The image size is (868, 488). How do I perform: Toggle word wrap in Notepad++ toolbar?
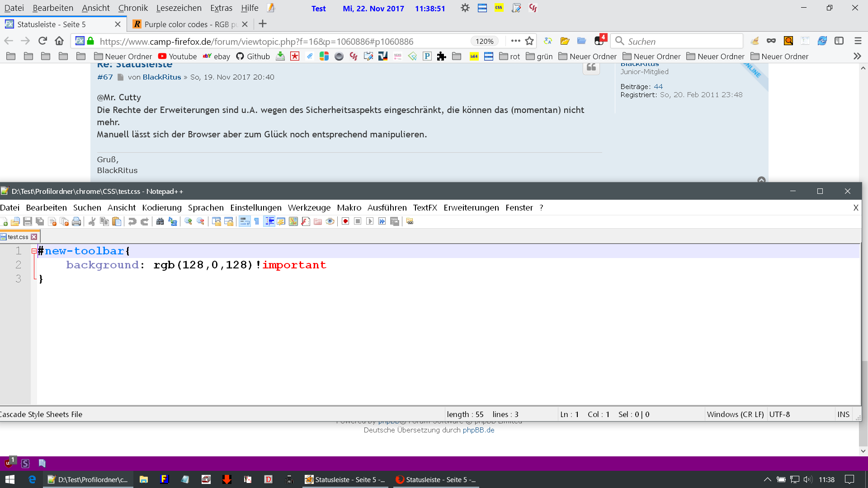point(245,221)
